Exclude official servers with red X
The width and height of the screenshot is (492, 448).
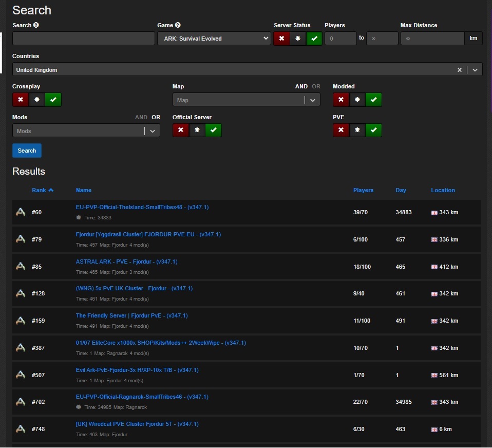coord(181,130)
